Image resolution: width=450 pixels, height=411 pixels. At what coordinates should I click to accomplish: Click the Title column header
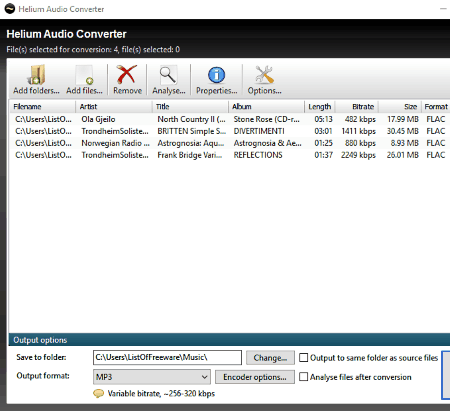tap(190, 107)
